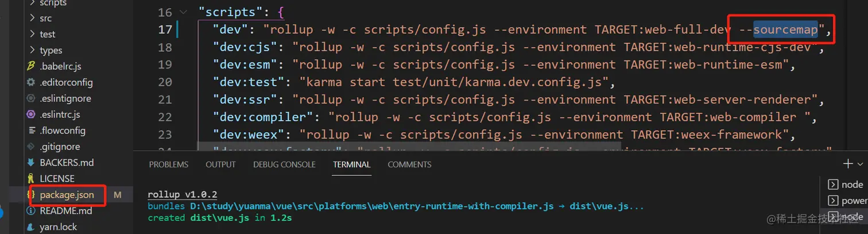Click the .eslintrc.js file icon
Image resolution: width=868 pixels, height=234 pixels.
(x=31, y=114)
